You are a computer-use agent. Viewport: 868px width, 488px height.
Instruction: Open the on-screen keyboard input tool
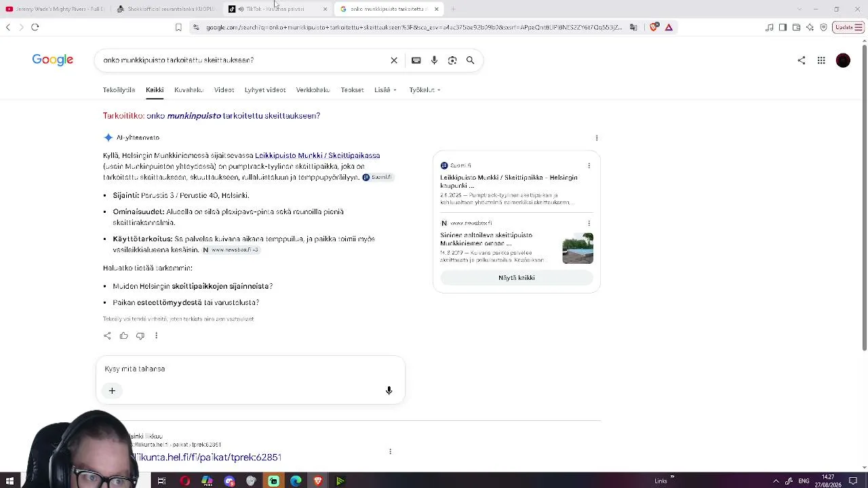[416, 60]
